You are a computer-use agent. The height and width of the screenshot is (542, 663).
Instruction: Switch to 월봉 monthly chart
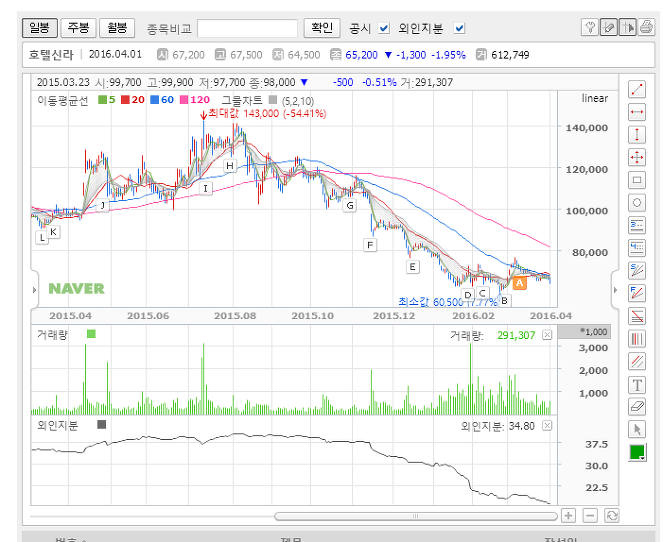coord(117,28)
